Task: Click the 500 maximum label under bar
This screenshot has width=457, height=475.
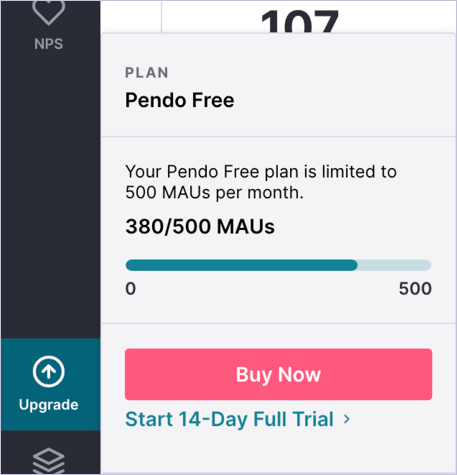Action: (415, 289)
